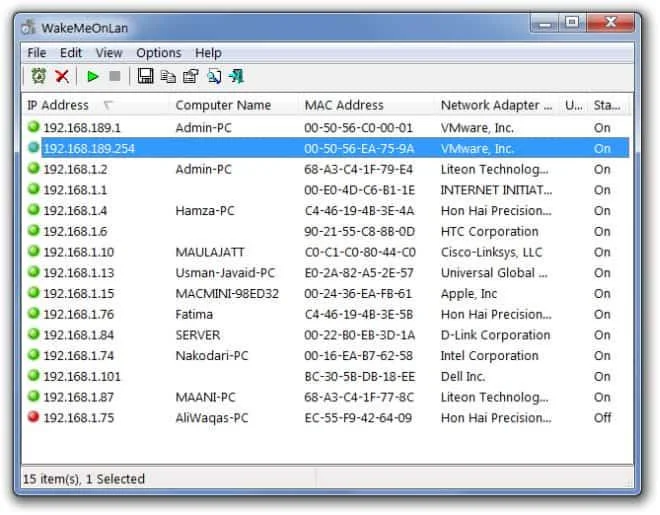
Task: Click AliWaqas-PC computer name
Action: 211,418
